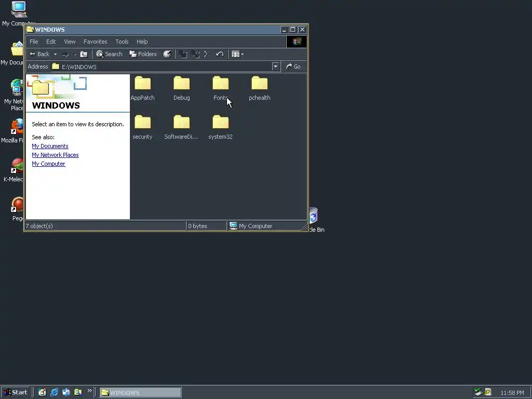The image size is (532, 399).
Task: Click the network connection tray icon
Action: click(x=478, y=392)
